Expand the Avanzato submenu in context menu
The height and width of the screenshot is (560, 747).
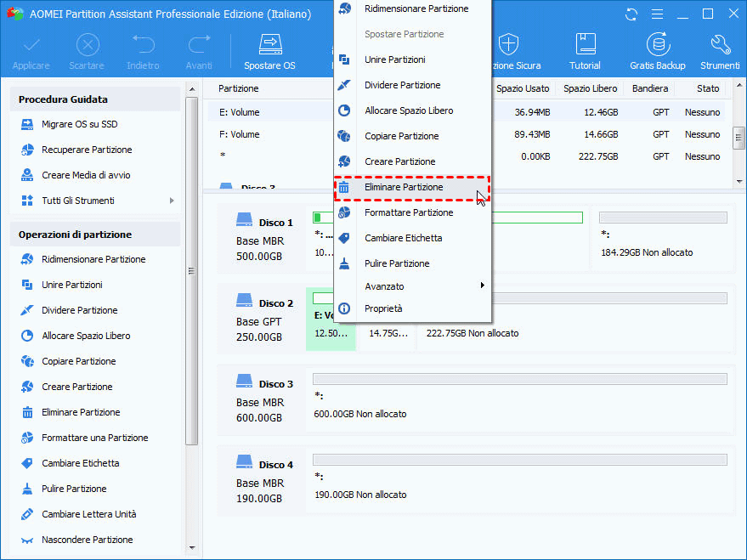tap(412, 286)
